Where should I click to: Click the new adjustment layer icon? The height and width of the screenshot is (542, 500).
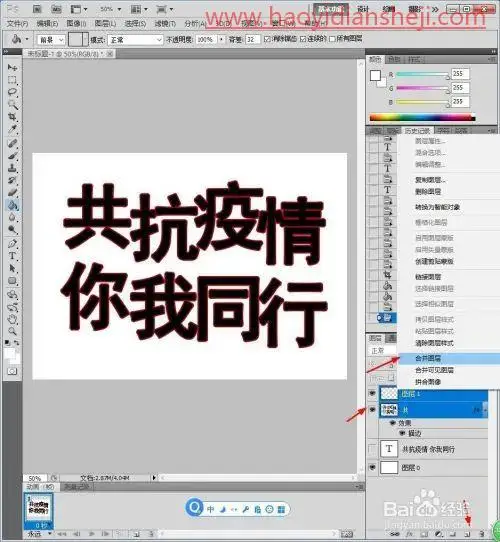pyautogui.click(x=438, y=534)
